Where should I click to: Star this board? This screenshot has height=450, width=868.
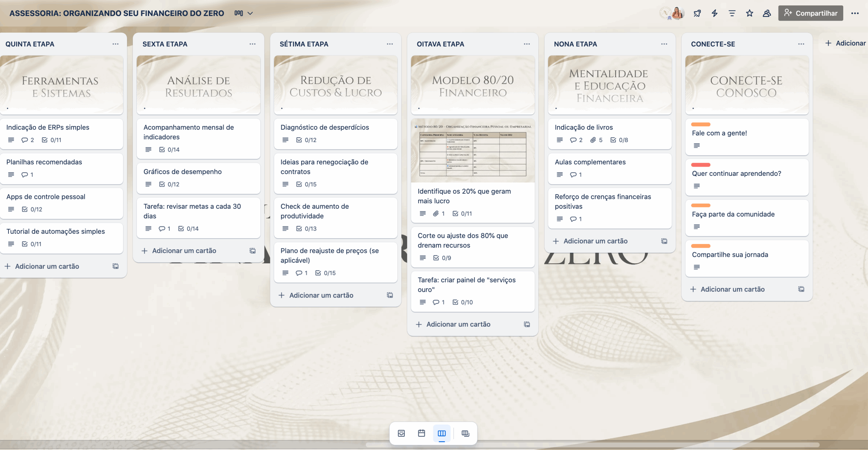point(749,13)
